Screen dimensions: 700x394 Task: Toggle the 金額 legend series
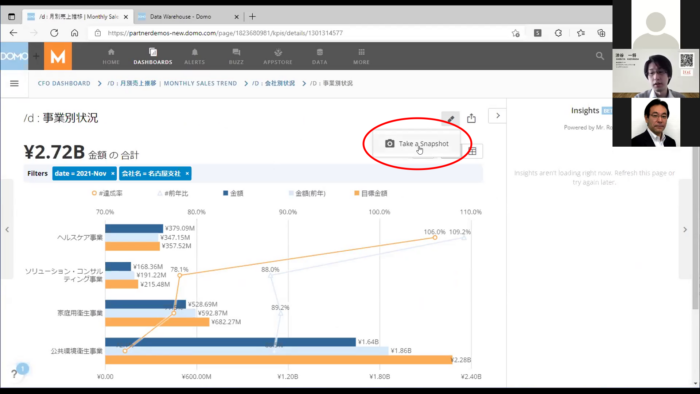click(x=233, y=193)
